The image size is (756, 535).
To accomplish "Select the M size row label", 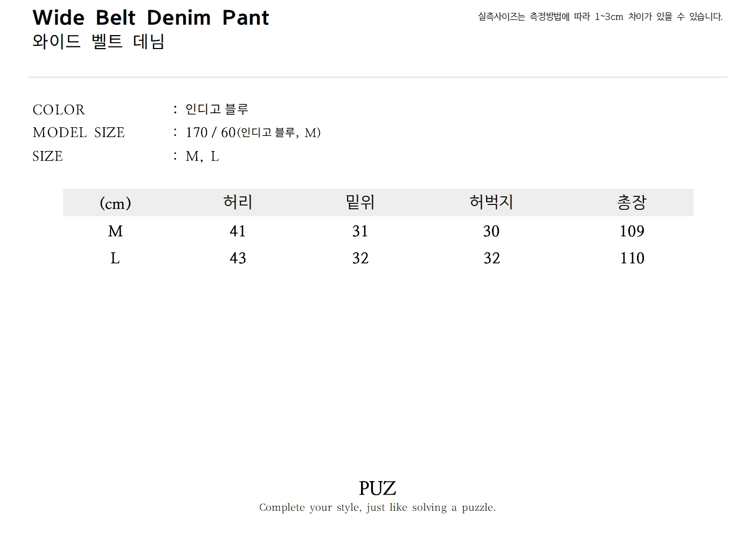I will pyautogui.click(x=115, y=231).
